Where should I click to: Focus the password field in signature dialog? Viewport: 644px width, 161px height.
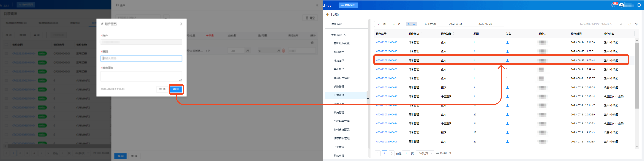click(141, 58)
